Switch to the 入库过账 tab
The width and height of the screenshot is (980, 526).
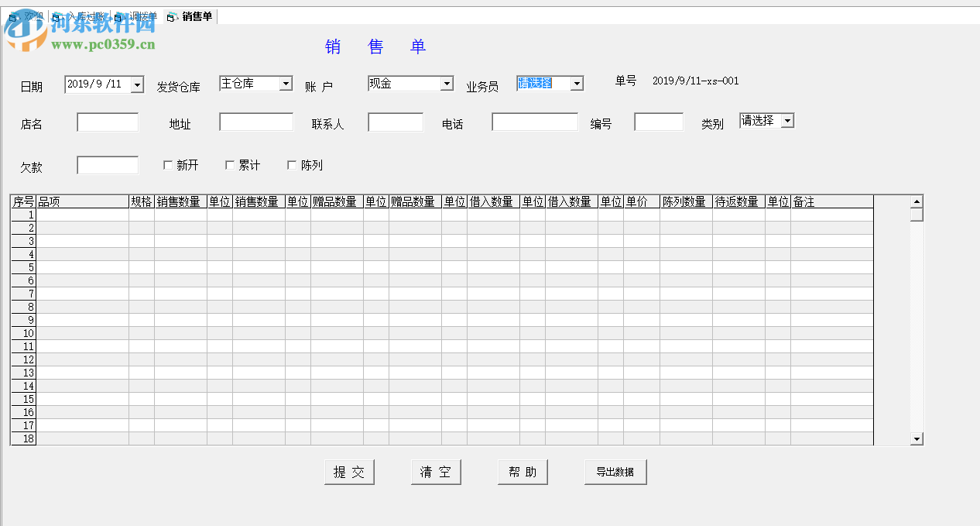pos(74,16)
